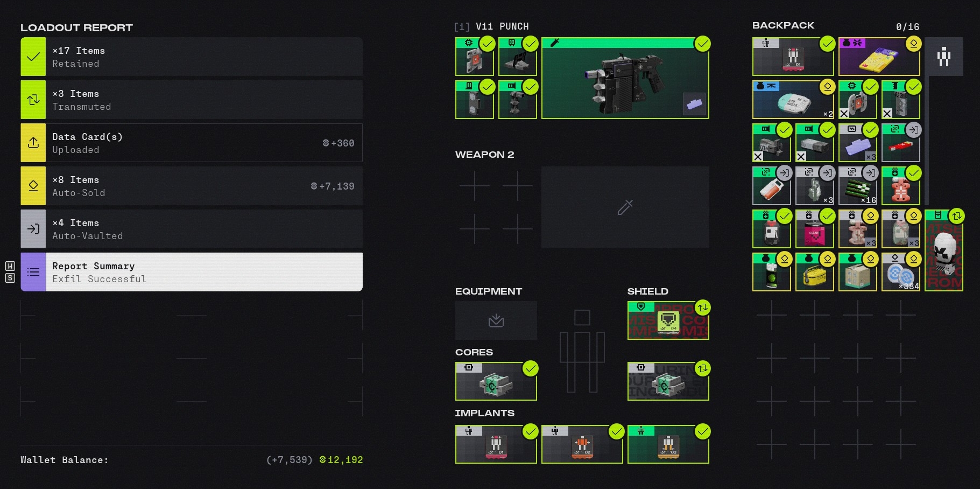Select the red auto-vaulted item in the Backpack
Screen dimensions: 980x489
tap(901, 143)
